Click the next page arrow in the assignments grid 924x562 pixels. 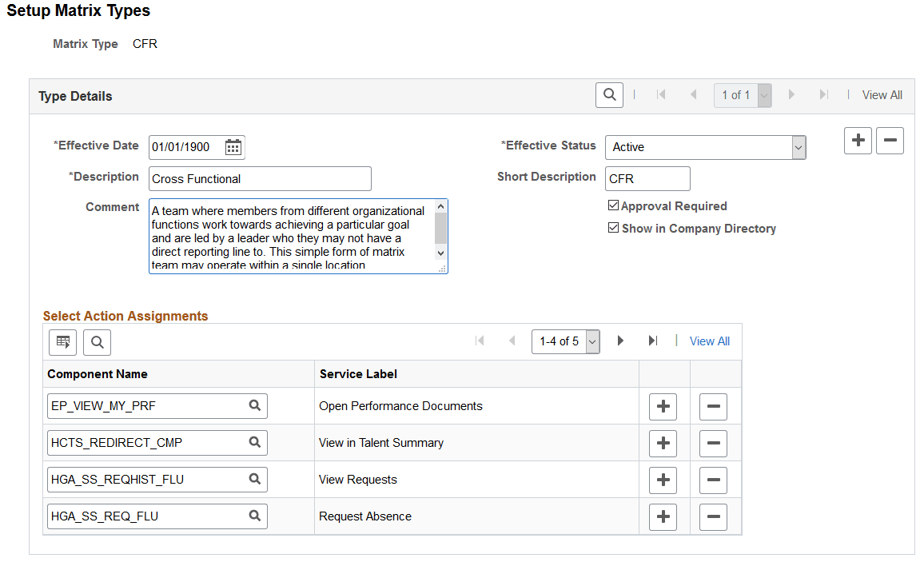(x=621, y=341)
